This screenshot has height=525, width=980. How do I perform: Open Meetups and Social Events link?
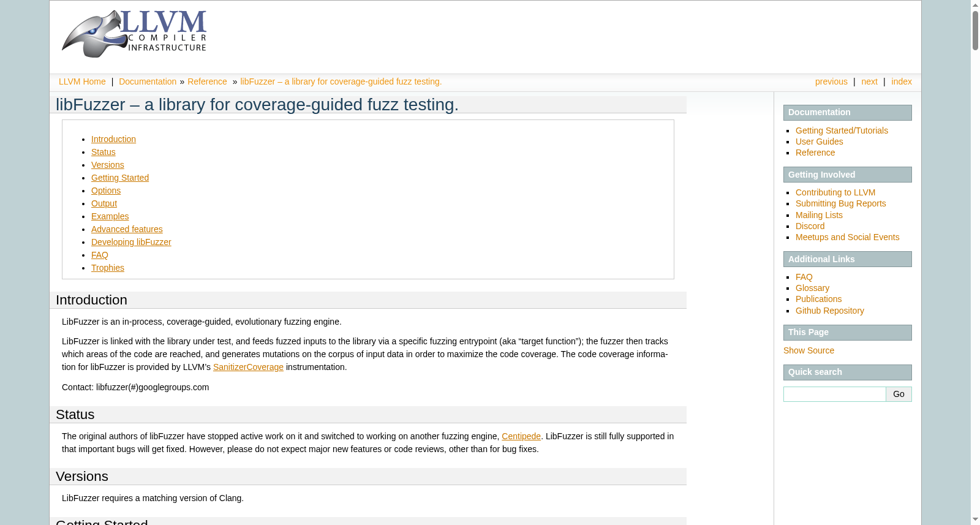click(x=847, y=237)
